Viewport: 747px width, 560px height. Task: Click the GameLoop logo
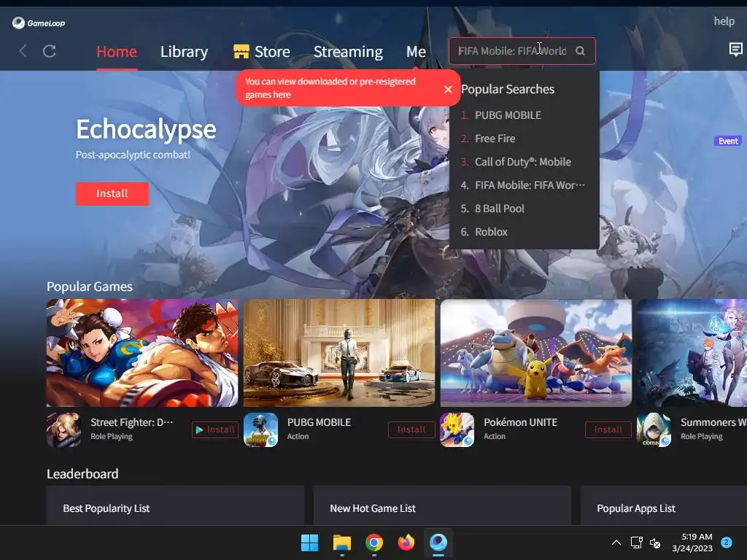[39, 23]
